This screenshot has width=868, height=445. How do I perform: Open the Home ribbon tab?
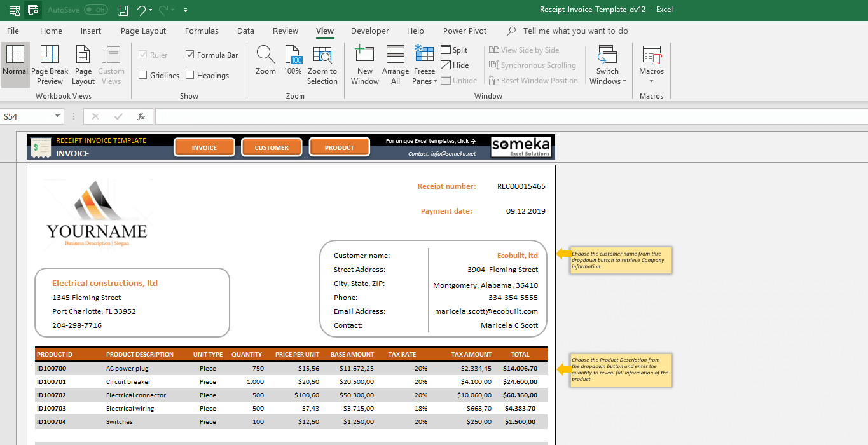click(51, 31)
